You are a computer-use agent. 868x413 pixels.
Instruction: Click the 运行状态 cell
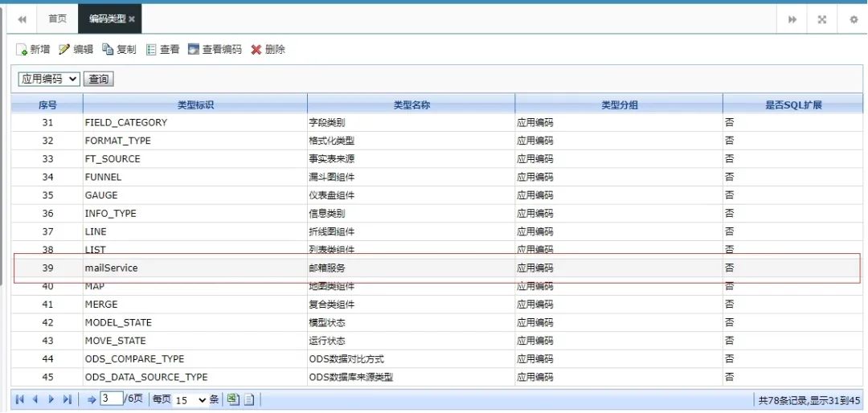click(x=411, y=341)
